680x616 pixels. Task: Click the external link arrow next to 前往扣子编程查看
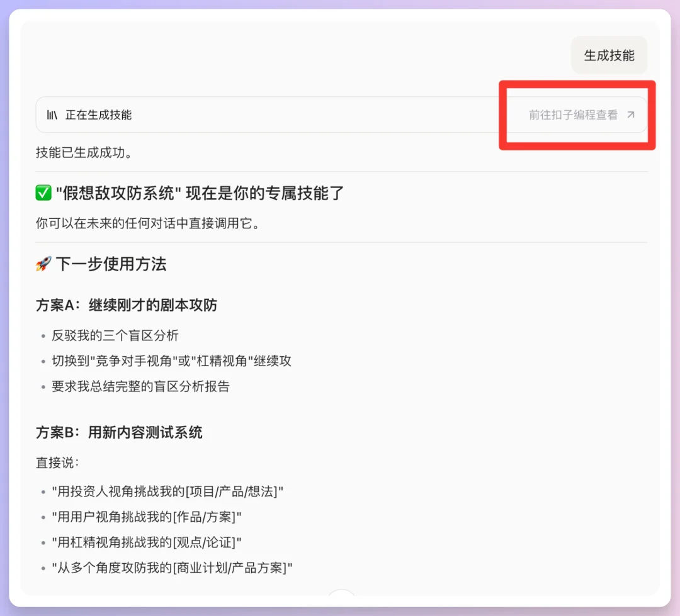(x=630, y=115)
